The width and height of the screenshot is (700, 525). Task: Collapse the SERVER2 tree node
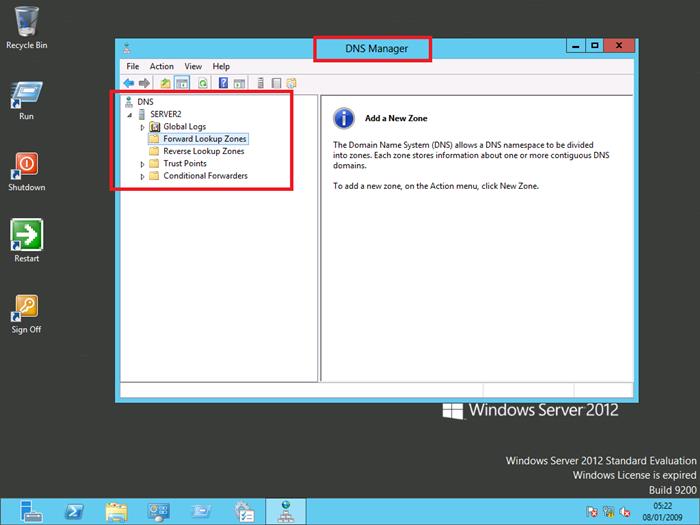coord(130,115)
